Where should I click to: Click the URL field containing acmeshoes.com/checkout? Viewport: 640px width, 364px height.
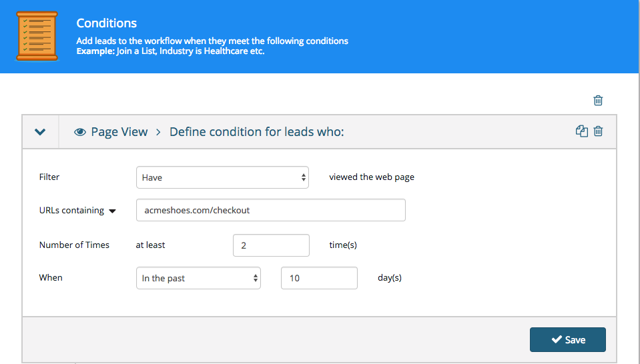coord(270,210)
